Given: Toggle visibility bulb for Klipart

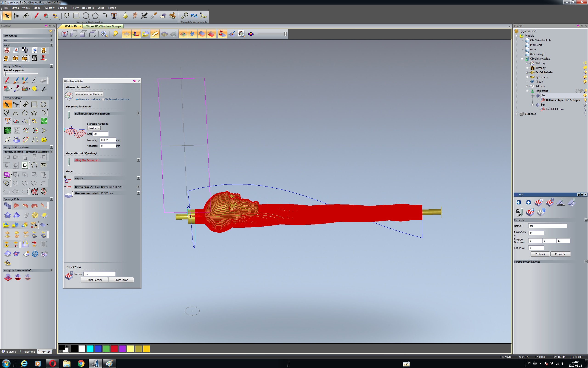Looking at the screenshot, I should coord(585,82).
